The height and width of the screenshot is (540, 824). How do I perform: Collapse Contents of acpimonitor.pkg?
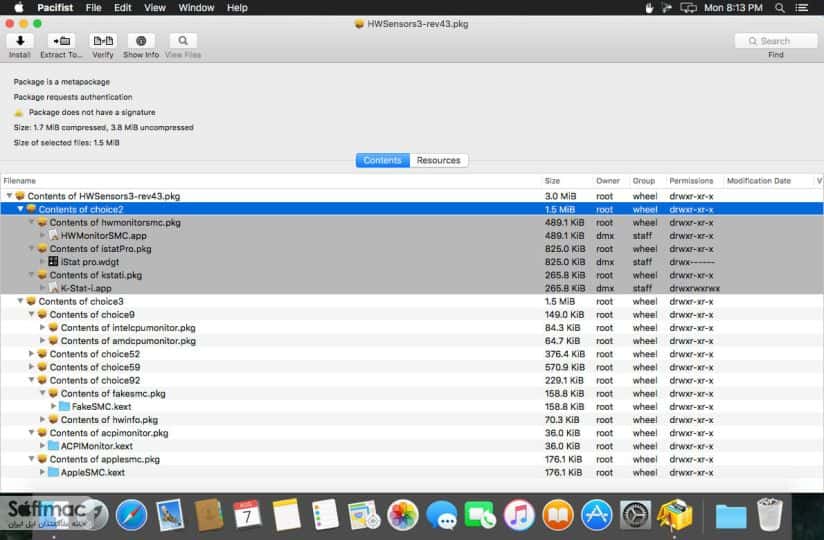tap(31, 432)
